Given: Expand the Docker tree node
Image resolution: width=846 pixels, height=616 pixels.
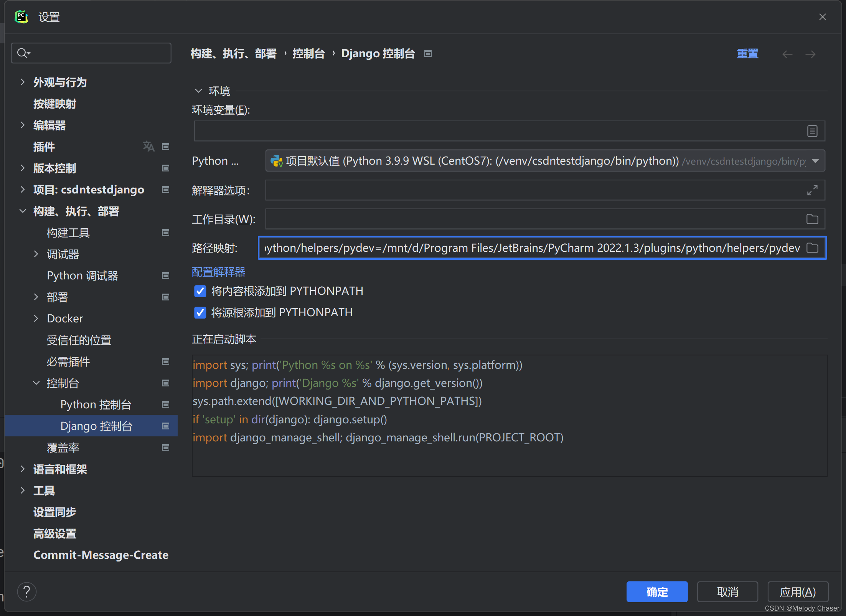Looking at the screenshot, I should [x=36, y=319].
